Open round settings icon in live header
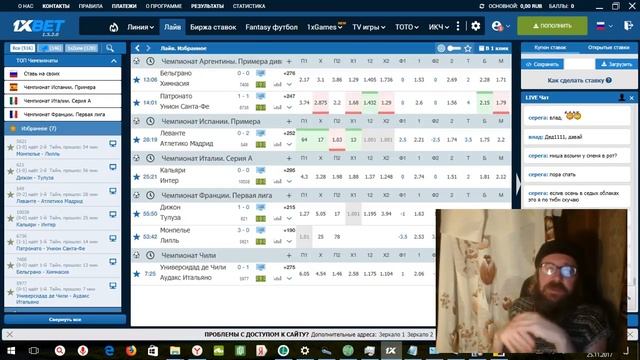The image size is (640, 360). point(441,48)
